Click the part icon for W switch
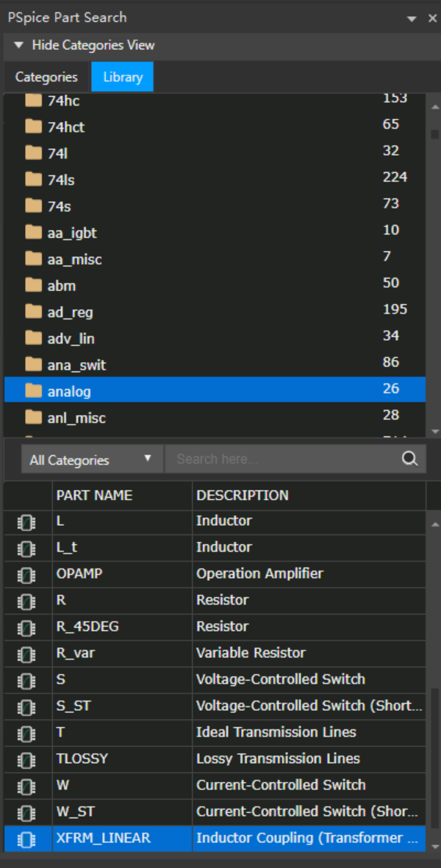Viewport: 441px width, 868px height. 26,786
